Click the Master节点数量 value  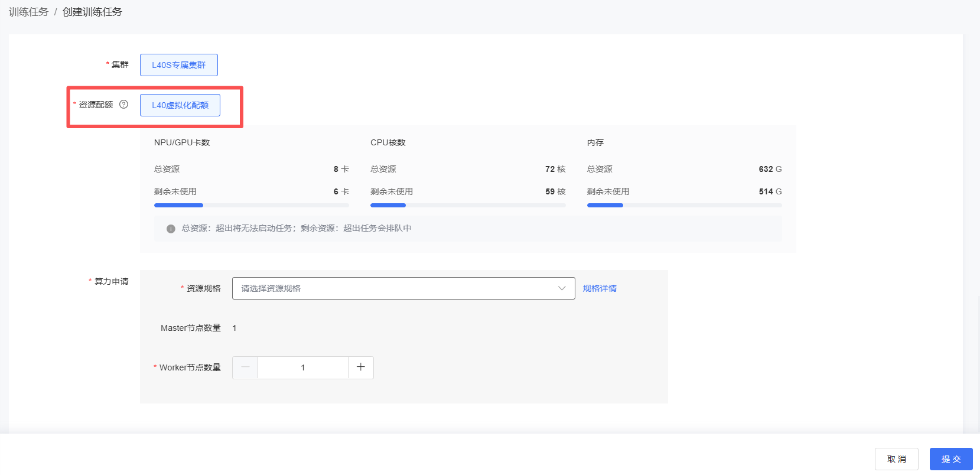click(x=235, y=328)
